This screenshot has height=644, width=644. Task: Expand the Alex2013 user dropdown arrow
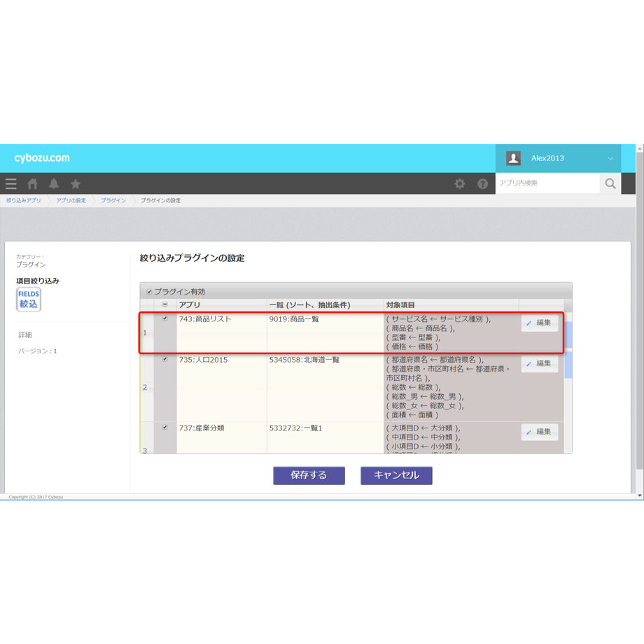click(x=610, y=158)
